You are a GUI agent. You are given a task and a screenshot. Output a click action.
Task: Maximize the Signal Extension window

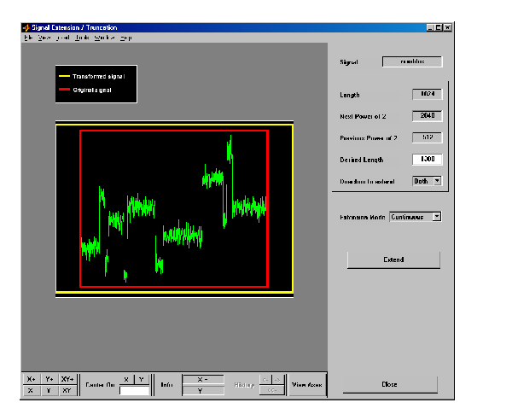(439, 28)
